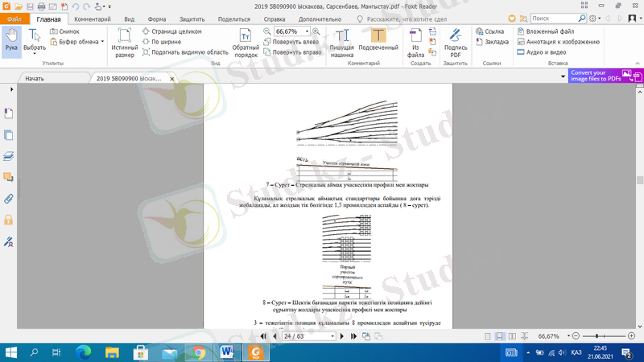Enable continuous page mode in status bar
This screenshot has width=644, height=362.
(x=499, y=336)
